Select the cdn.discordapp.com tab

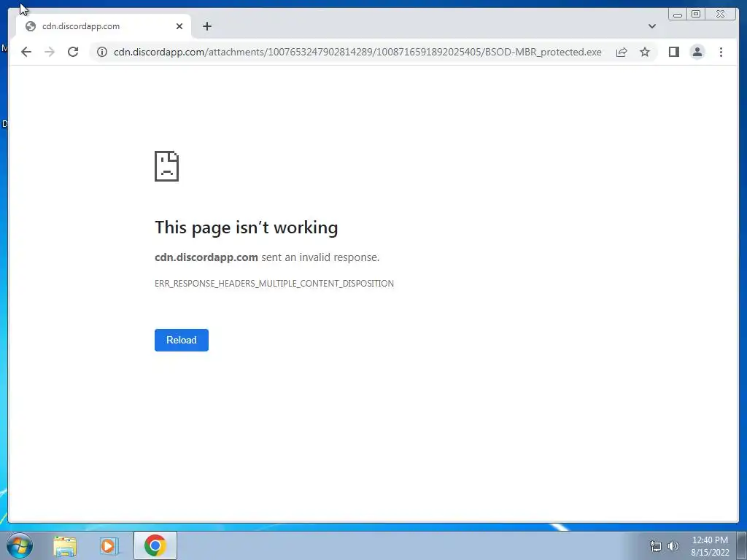pyautogui.click(x=104, y=26)
